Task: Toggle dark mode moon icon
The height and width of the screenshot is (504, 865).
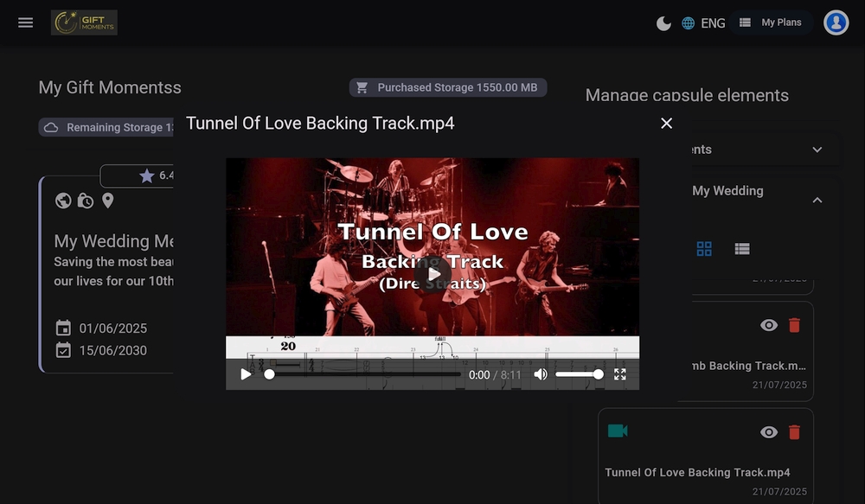Action: tap(663, 23)
